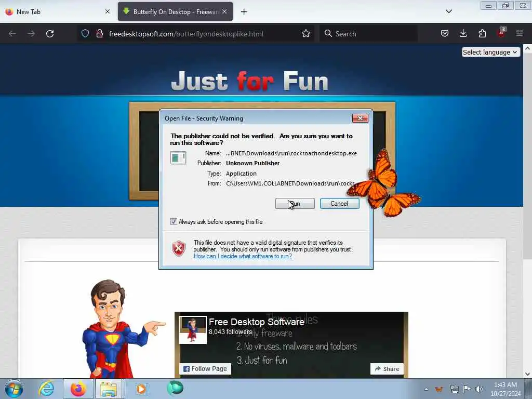The height and width of the screenshot is (399, 532).
Task: Open the network tray icon
Action: tap(454, 389)
